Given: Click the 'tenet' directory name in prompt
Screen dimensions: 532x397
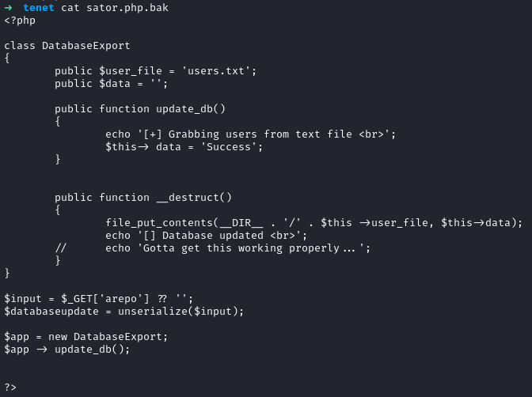Looking at the screenshot, I should tap(39, 8).
